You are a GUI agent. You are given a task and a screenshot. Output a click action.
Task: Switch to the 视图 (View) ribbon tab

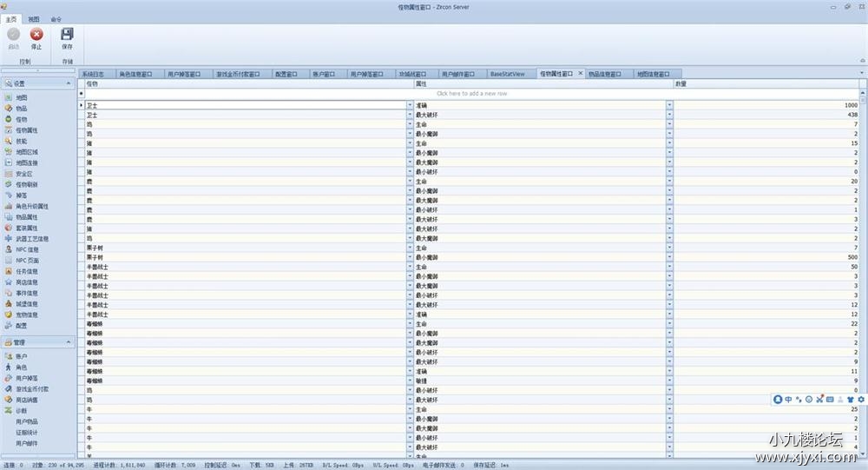(x=33, y=18)
